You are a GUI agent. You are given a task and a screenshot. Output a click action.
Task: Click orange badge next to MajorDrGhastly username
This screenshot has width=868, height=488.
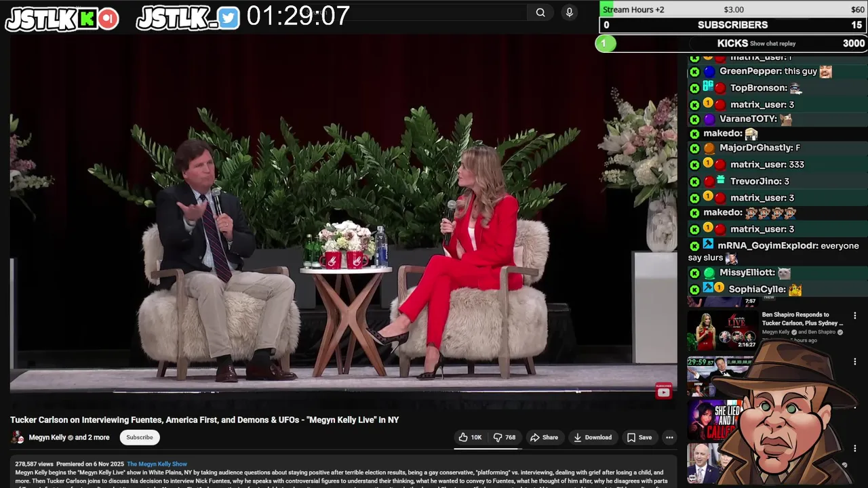(709, 148)
